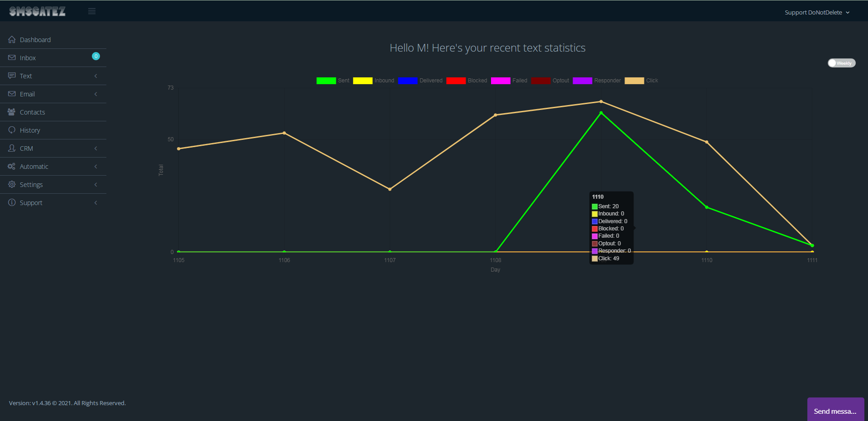Click the Inbox envelope icon

pyautogui.click(x=12, y=57)
